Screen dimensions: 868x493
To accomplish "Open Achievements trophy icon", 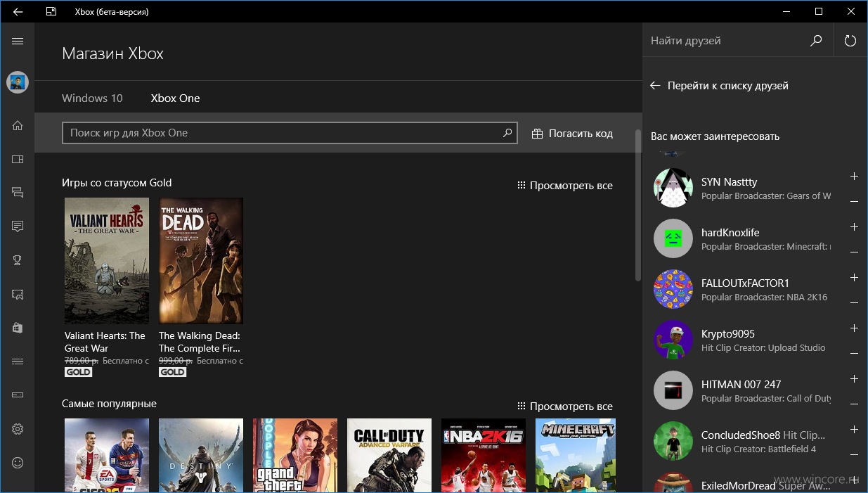I will tap(18, 260).
